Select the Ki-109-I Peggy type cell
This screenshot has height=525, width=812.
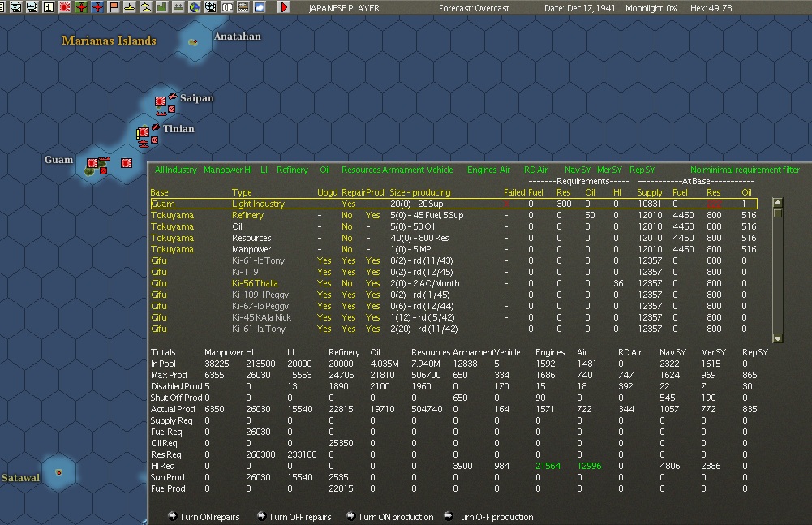tap(260, 295)
